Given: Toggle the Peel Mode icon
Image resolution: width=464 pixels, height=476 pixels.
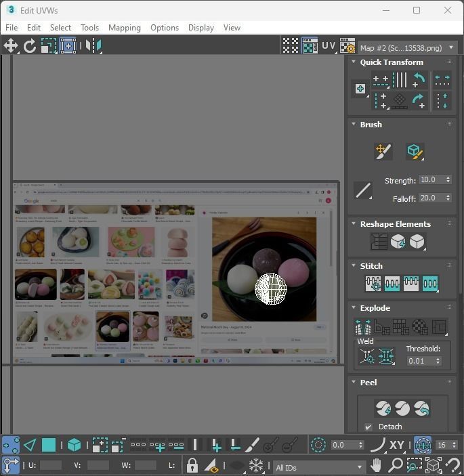Looking at the screenshot, I should tap(402, 408).
